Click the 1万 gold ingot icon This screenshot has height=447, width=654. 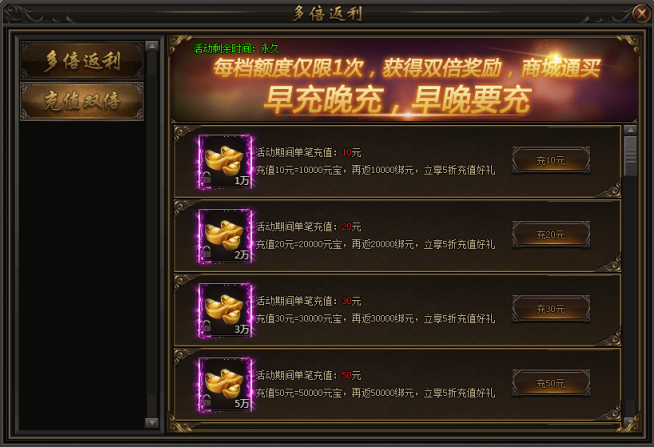225,162
